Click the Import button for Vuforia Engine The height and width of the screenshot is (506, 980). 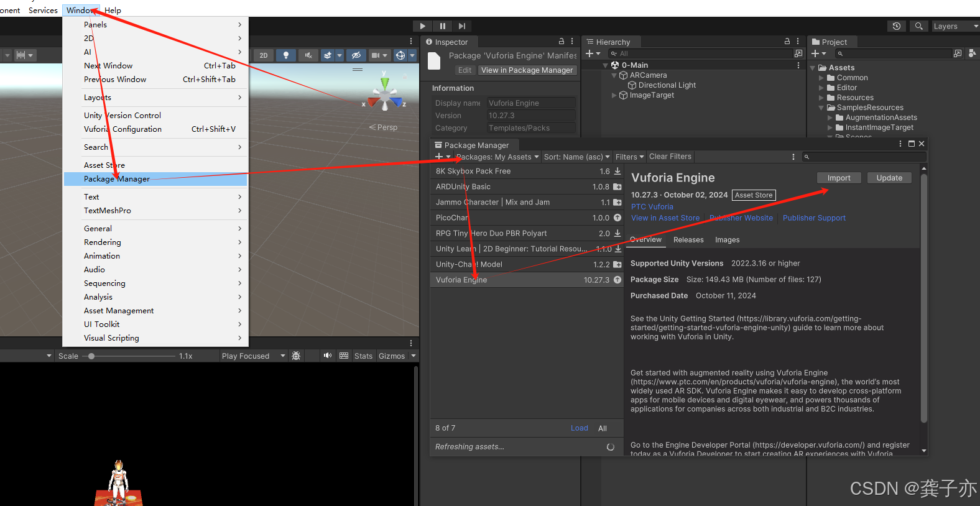pyautogui.click(x=839, y=178)
